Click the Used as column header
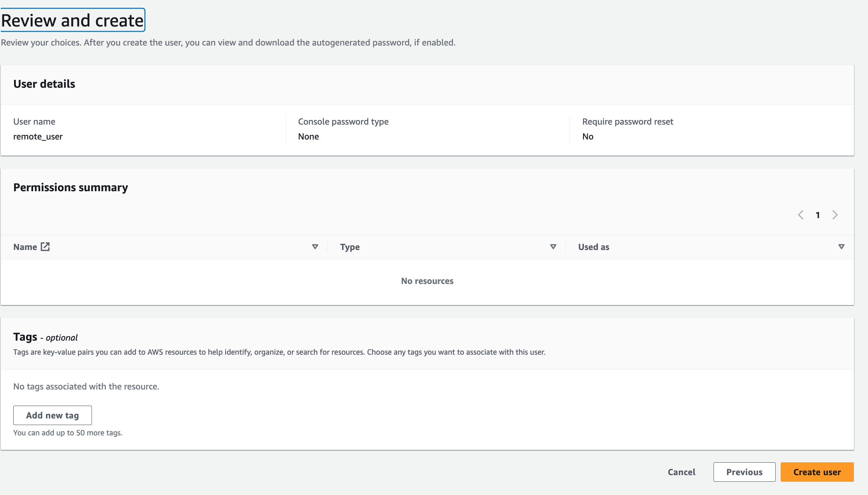This screenshot has height=495, width=868. tap(593, 247)
